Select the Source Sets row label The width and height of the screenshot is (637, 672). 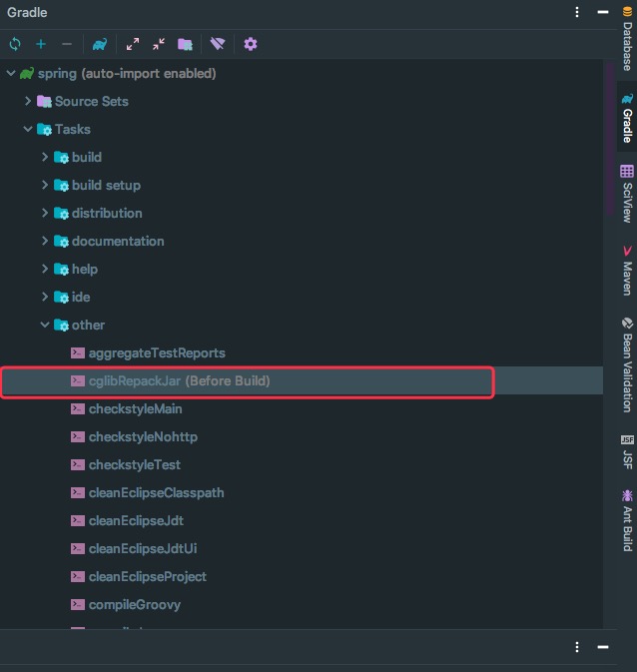pos(91,101)
